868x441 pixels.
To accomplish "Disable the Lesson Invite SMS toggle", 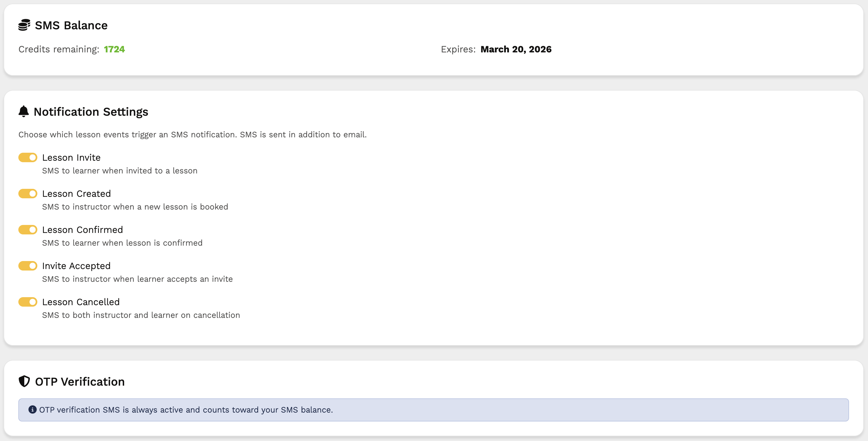I will [28, 157].
